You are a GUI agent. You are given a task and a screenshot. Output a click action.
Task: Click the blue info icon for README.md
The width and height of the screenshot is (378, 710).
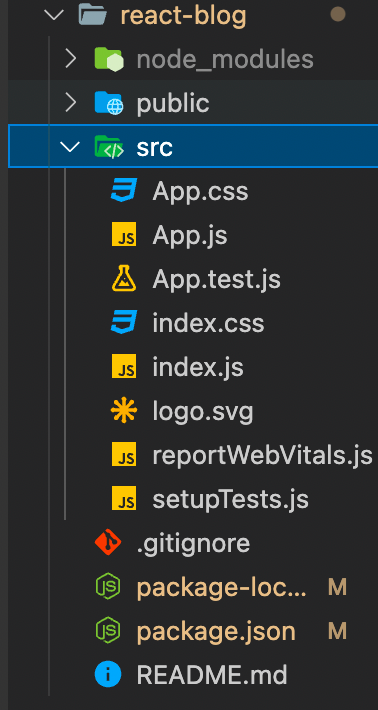click(x=108, y=675)
